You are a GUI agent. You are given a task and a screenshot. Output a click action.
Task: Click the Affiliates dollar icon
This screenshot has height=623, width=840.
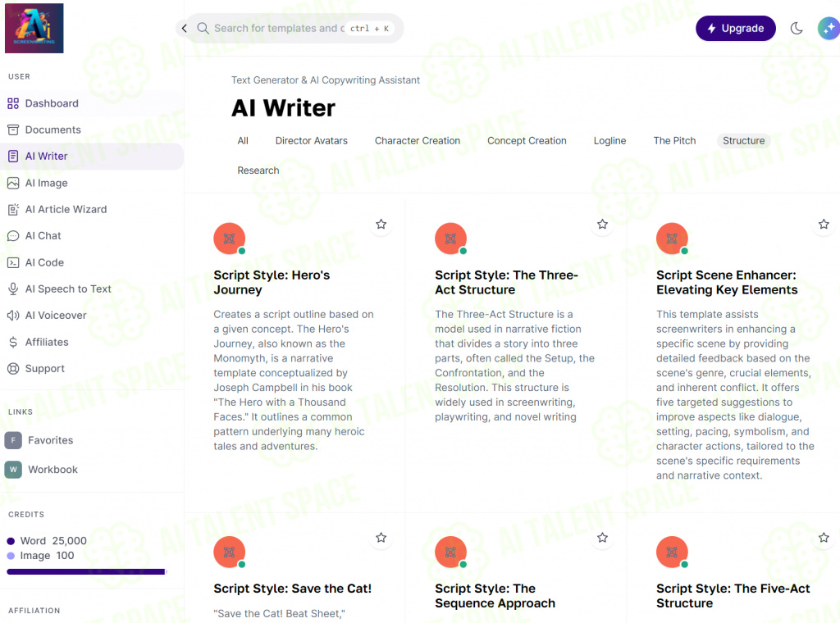(13, 342)
